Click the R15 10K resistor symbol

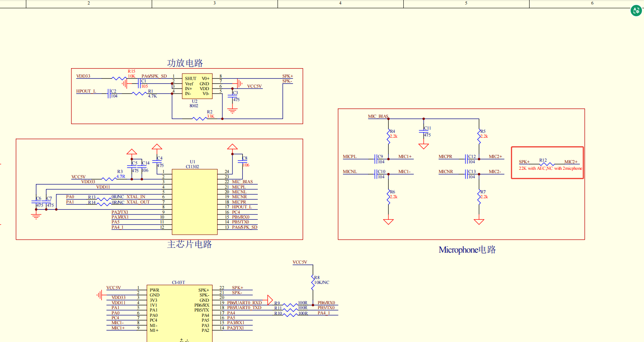click(x=119, y=78)
